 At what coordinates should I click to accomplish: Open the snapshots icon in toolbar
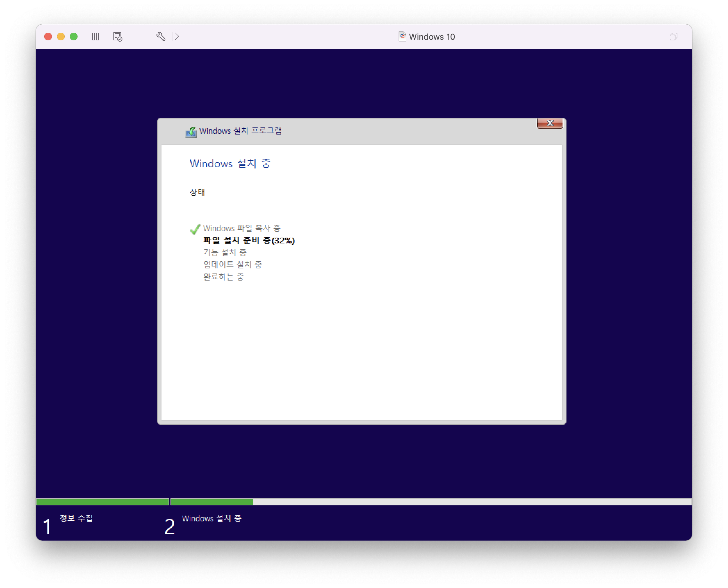(118, 37)
